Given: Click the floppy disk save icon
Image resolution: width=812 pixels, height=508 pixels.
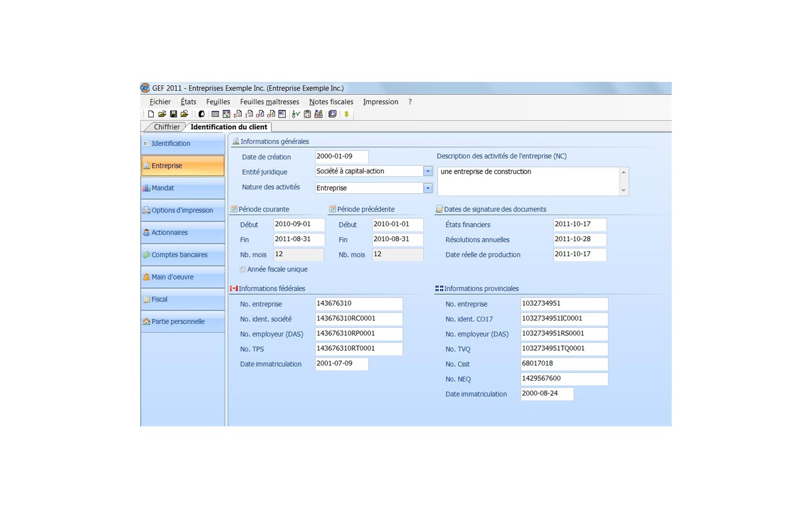Looking at the screenshot, I should (x=173, y=114).
